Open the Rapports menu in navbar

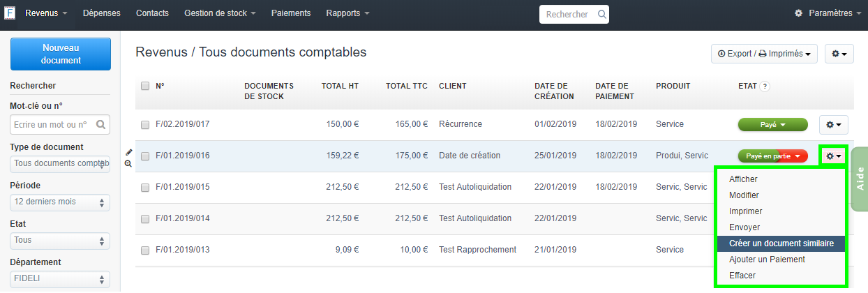pos(347,13)
